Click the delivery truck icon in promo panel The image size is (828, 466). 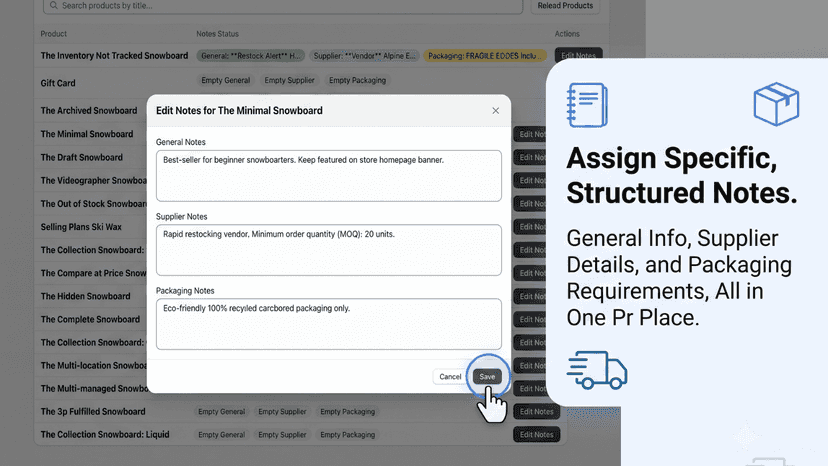[x=597, y=370]
